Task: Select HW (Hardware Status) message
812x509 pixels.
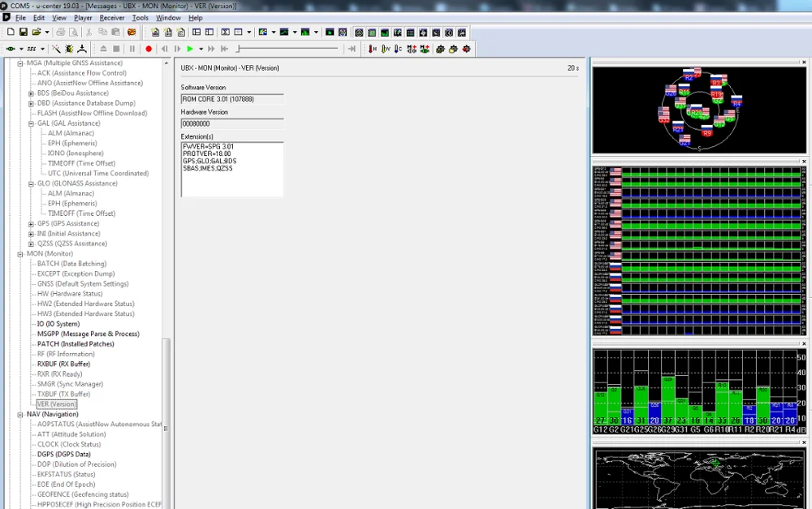Action: 70,294
